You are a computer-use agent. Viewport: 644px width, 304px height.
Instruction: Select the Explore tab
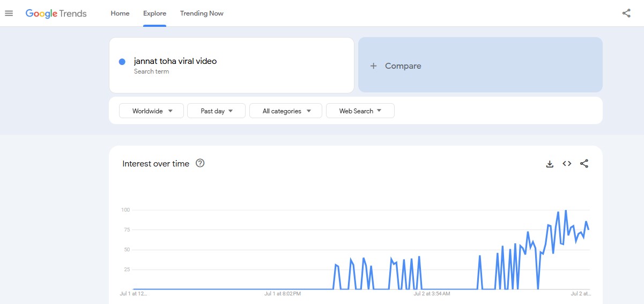click(x=155, y=13)
